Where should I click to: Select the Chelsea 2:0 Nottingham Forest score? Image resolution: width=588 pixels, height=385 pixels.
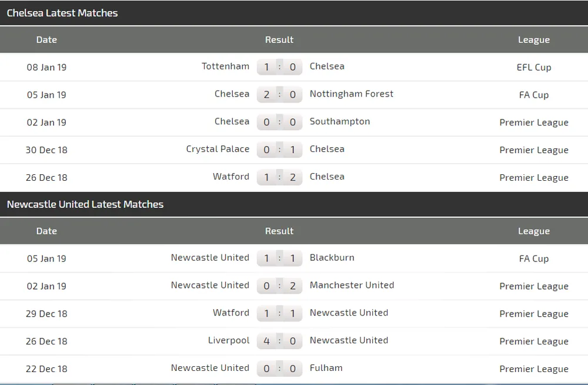279,95
